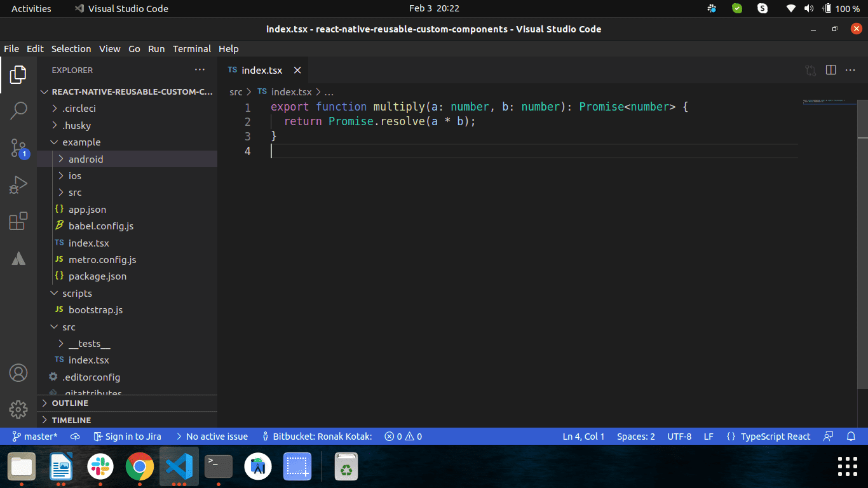Click the master branch status item
The image size is (868, 488).
tap(35, 437)
